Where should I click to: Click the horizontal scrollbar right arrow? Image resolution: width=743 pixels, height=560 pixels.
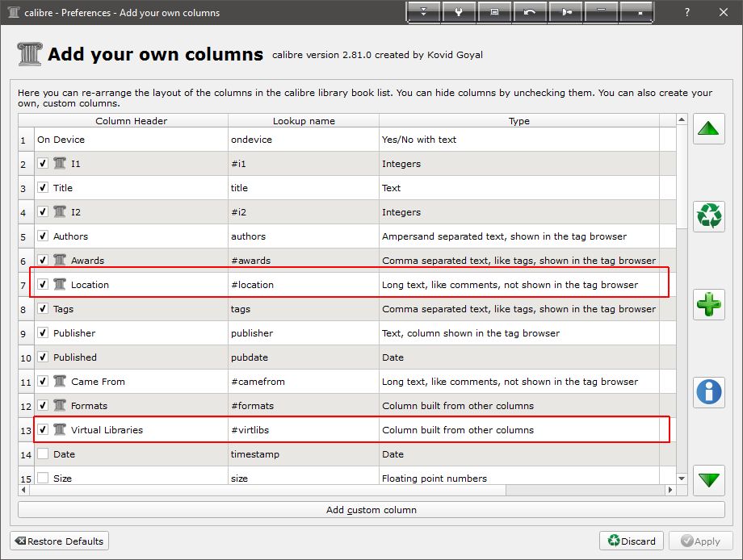point(670,490)
